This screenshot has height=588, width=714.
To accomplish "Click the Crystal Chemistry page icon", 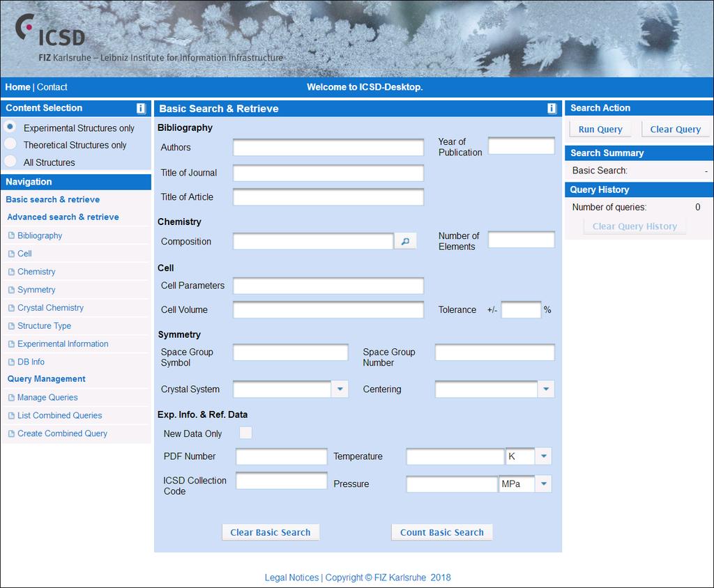I will (11, 308).
